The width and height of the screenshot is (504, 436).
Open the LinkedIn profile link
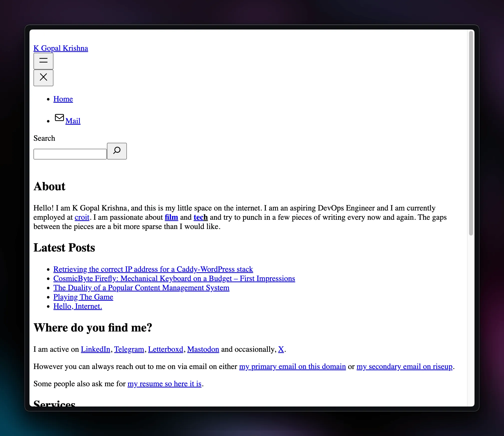[95, 349]
